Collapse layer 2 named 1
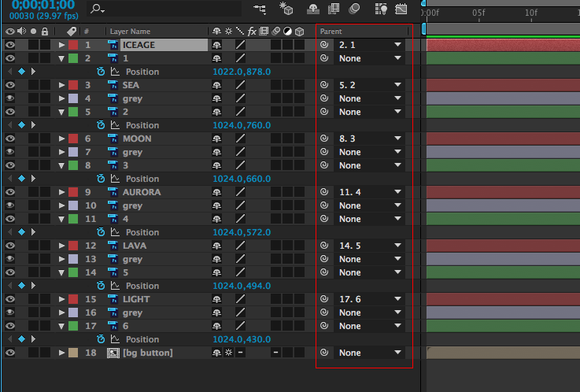The width and height of the screenshot is (580, 392). [61, 58]
